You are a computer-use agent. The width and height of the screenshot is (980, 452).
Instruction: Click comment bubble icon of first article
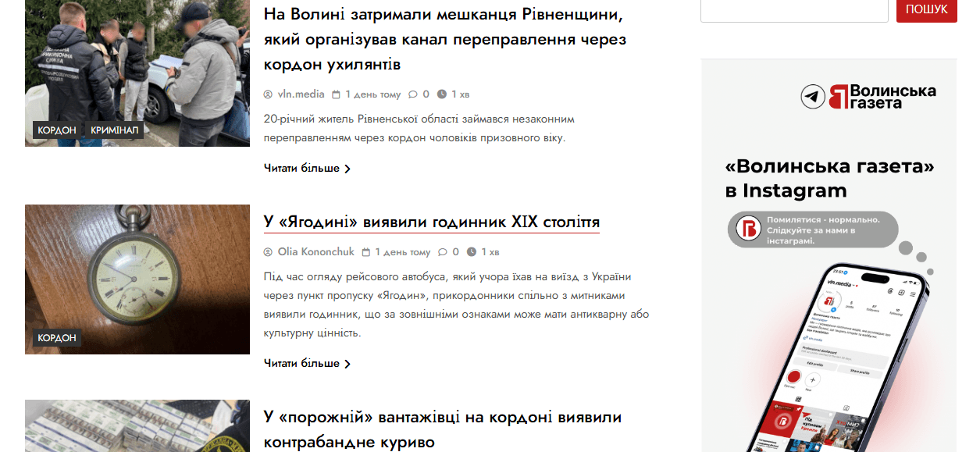point(413,94)
